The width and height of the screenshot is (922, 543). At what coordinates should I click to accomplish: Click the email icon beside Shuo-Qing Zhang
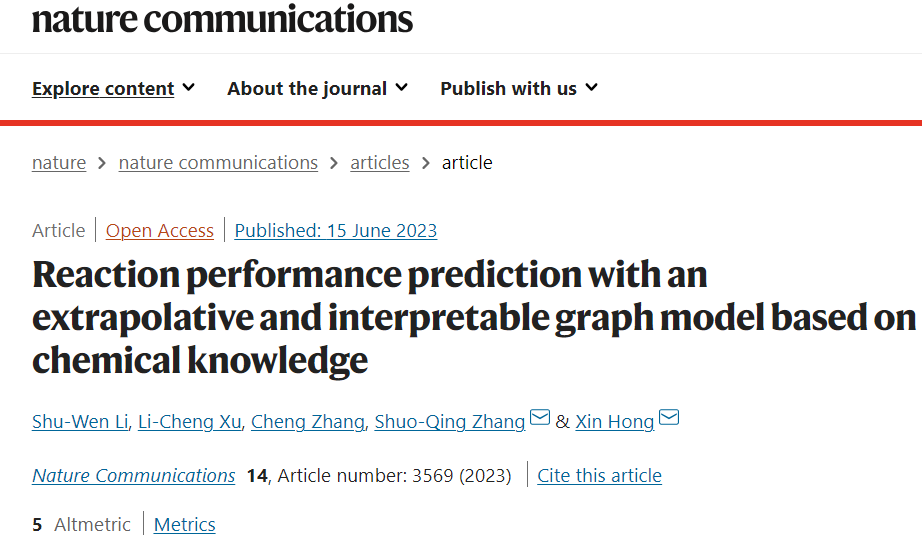[x=540, y=418]
